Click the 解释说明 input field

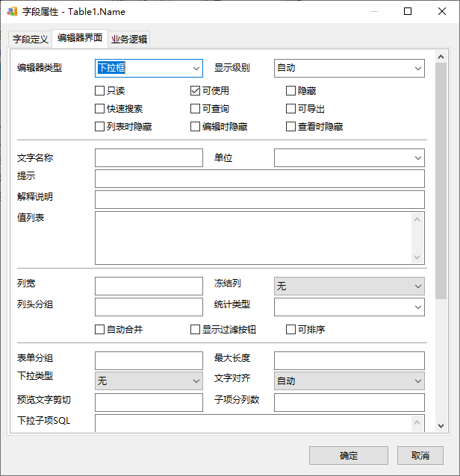coord(260,199)
